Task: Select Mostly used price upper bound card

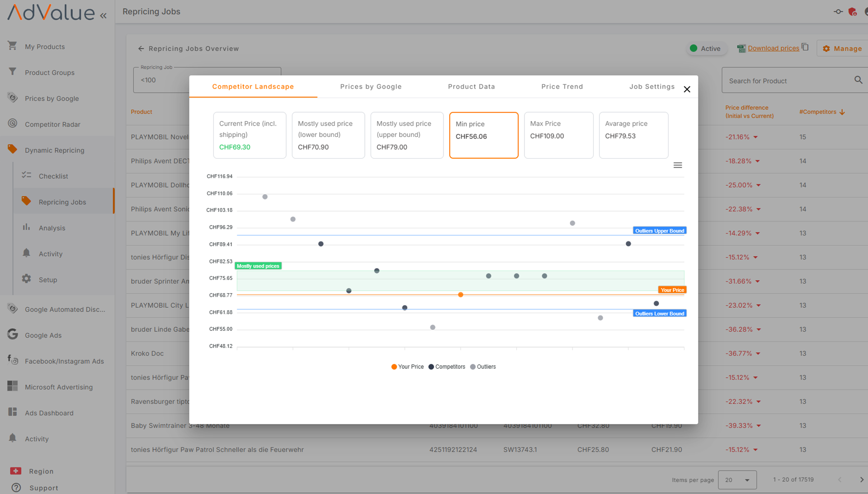Action: 407,135
